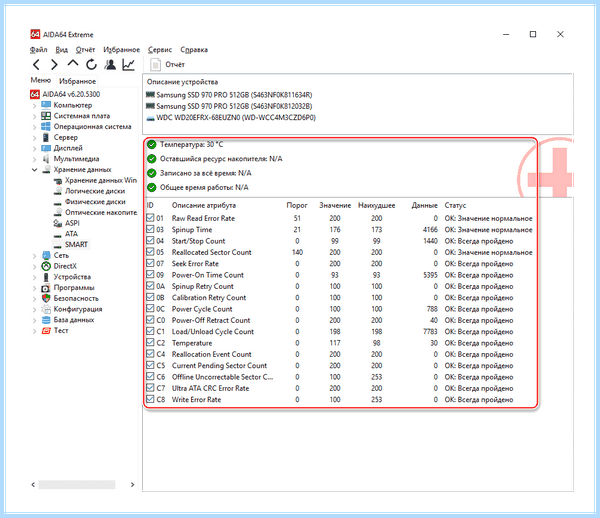Toggle checkbox for 03 Spinup Time
Screen dimensions: 600x518
(150, 229)
